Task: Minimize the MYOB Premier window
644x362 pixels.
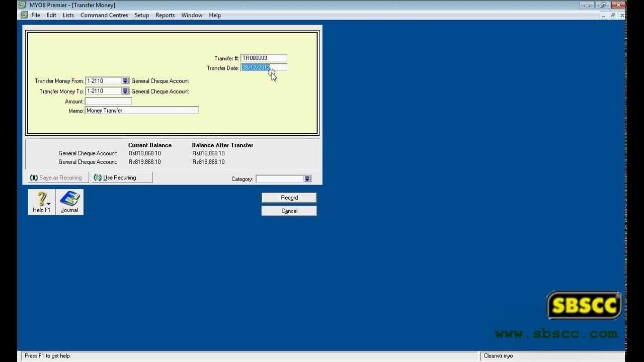Action: pyautogui.click(x=587, y=5)
